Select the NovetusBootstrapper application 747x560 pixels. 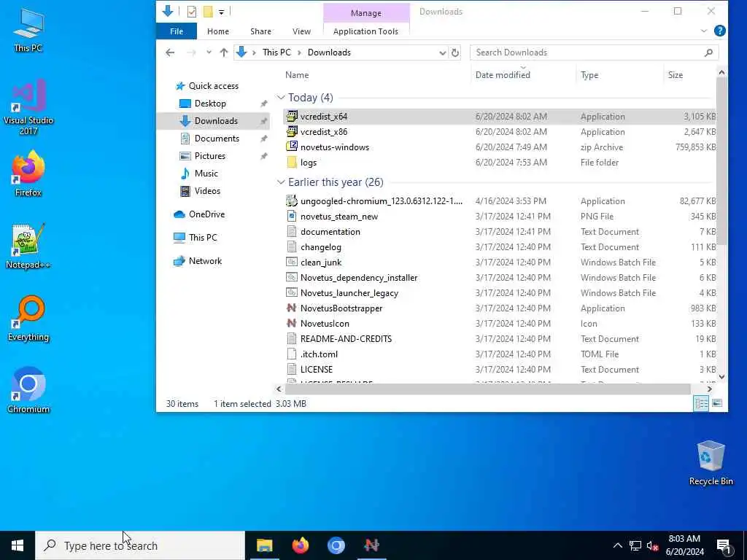tap(341, 308)
